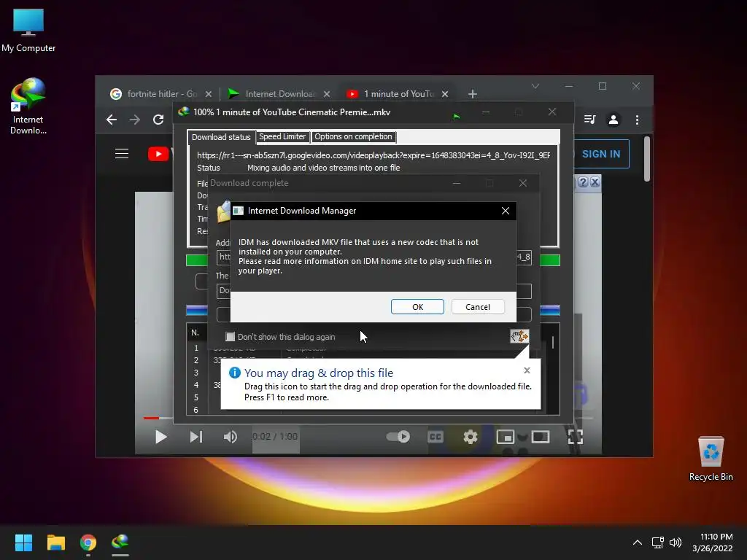Viewport: 747px width, 560px height.
Task: Dismiss the drag & drop tooltip balloon
Action: 527,370
